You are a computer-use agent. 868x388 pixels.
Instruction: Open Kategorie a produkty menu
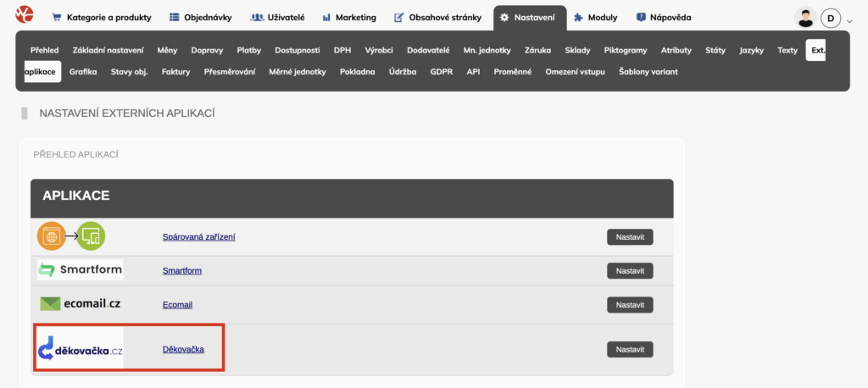[102, 17]
